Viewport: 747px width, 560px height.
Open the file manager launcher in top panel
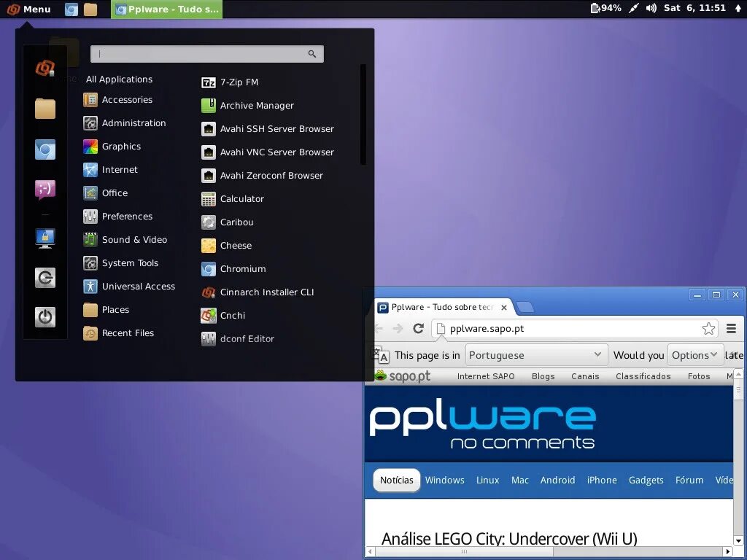pyautogui.click(x=90, y=9)
